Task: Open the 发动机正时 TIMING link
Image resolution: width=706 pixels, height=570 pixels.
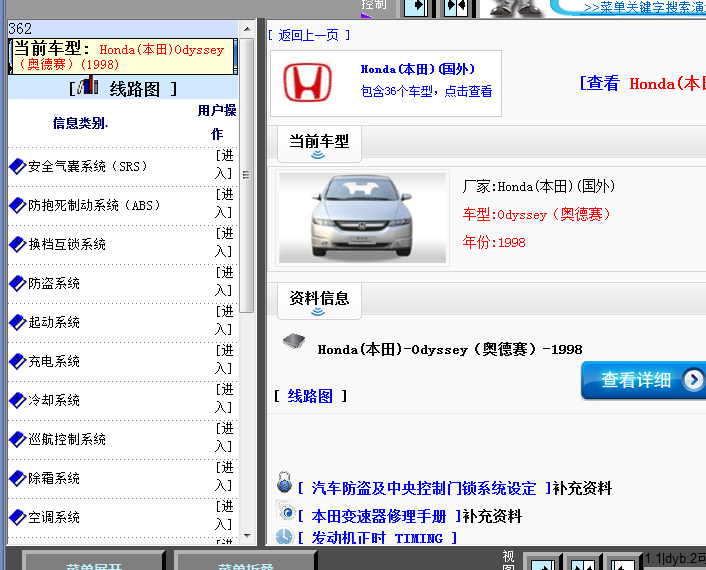Action: point(377,538)
